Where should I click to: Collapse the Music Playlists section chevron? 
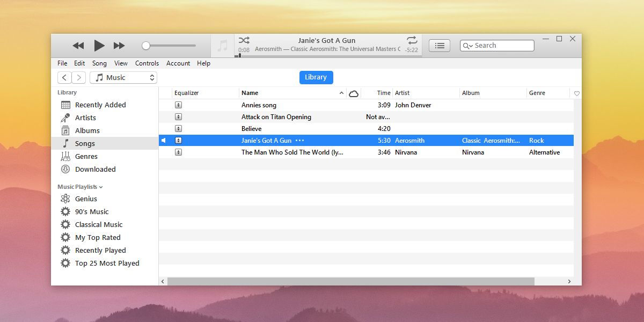101,187
